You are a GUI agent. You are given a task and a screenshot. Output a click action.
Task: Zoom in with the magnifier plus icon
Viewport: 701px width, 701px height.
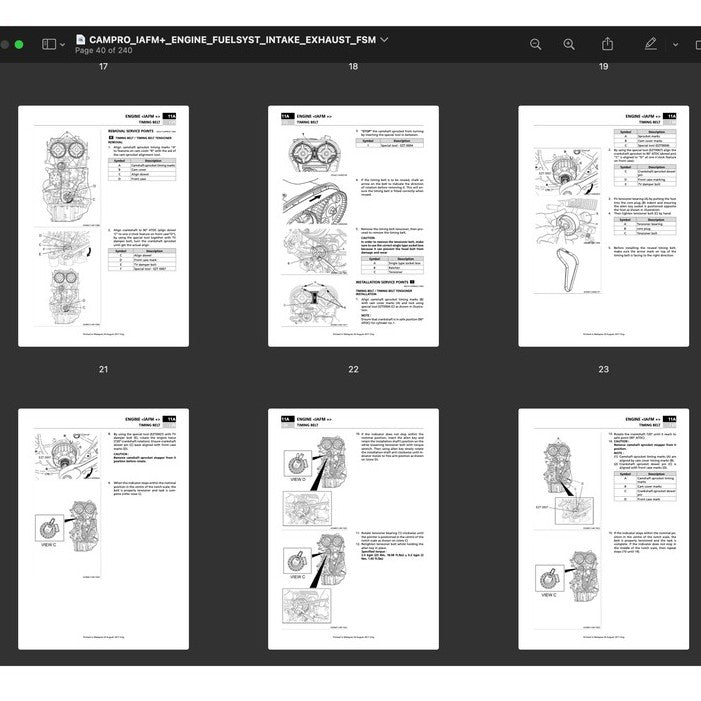tap(569, 44)
